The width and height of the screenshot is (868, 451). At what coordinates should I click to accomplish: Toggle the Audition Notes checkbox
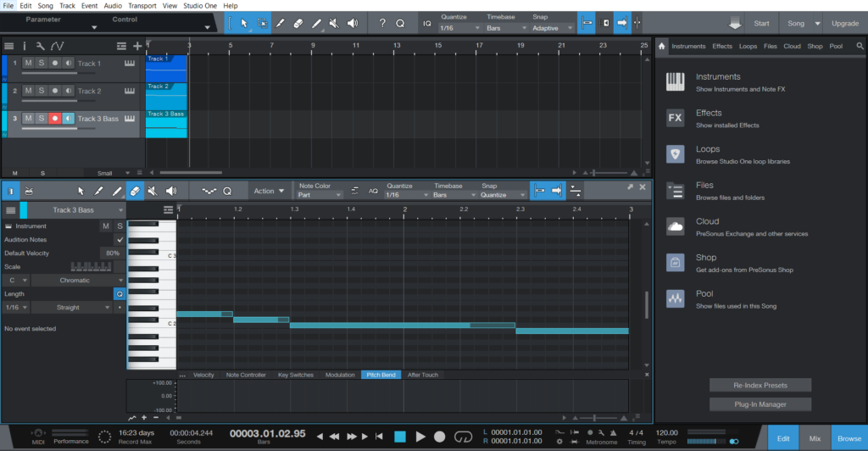[120, 240]
